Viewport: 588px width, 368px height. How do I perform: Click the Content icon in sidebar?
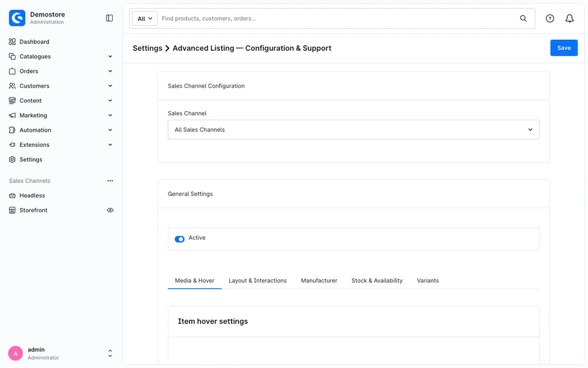tap(12, 101)
